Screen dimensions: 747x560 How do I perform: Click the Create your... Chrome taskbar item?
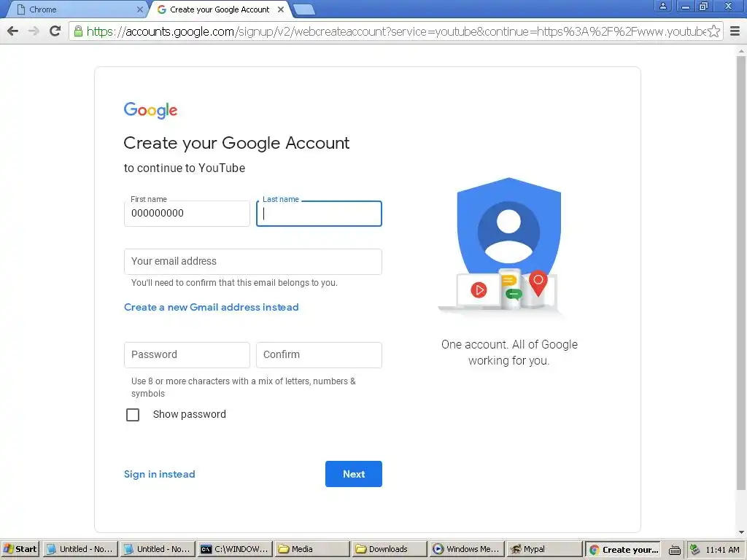click(x=623, y=549)
